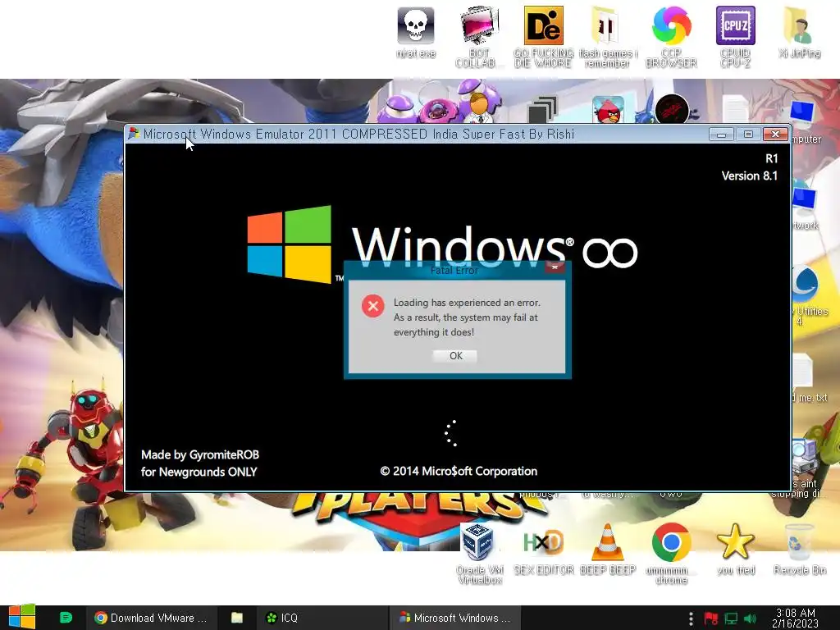Click the 'Made by GyromiteROB' text
Screen dimensions: 840x630
click(200, 454)
